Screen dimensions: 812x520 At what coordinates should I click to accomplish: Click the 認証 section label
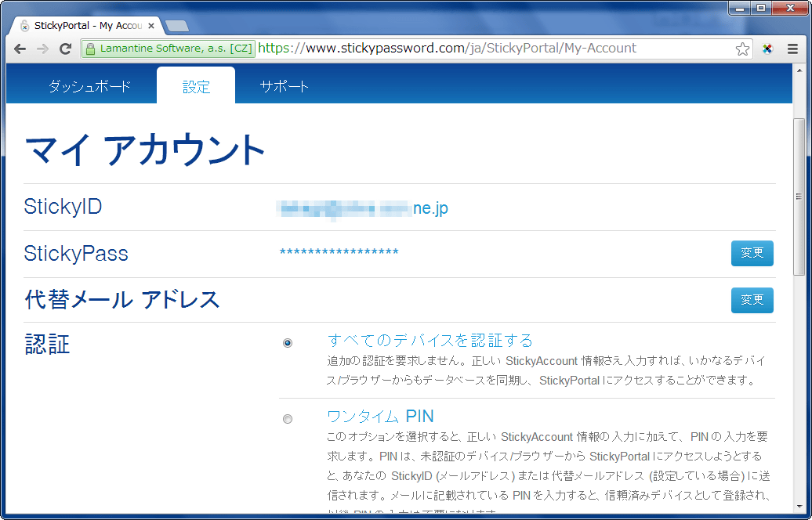(47, 344)
